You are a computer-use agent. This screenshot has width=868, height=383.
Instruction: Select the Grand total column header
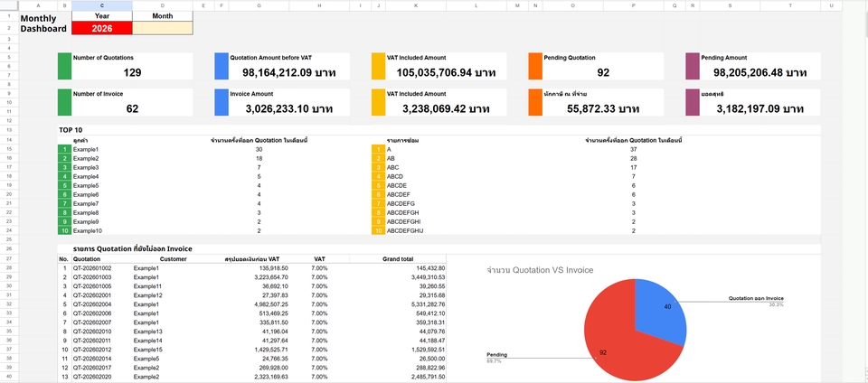point(398,258)
